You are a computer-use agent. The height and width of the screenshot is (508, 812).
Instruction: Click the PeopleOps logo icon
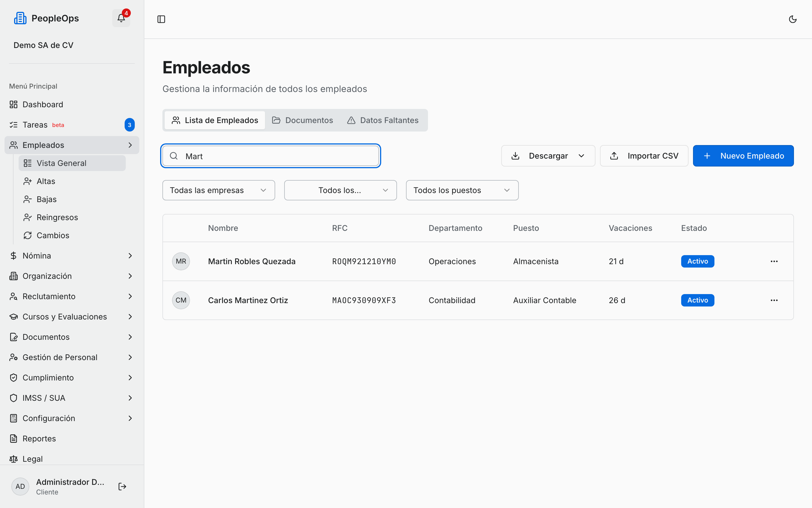click(x=20, y=18)
